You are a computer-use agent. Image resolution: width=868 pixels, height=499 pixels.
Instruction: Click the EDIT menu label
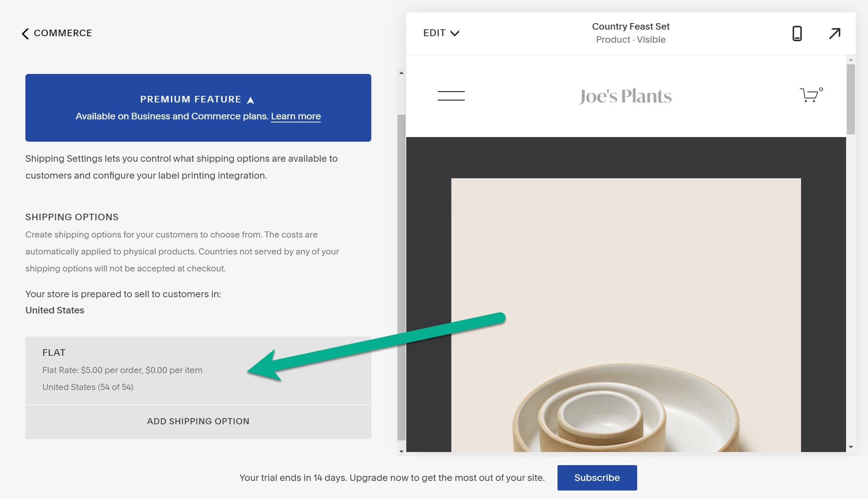[x=434, y=33]
